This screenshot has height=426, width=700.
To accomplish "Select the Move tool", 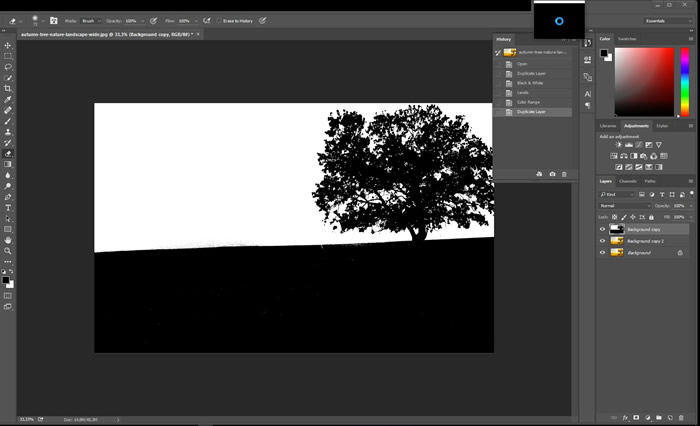I will coord(8,46).
